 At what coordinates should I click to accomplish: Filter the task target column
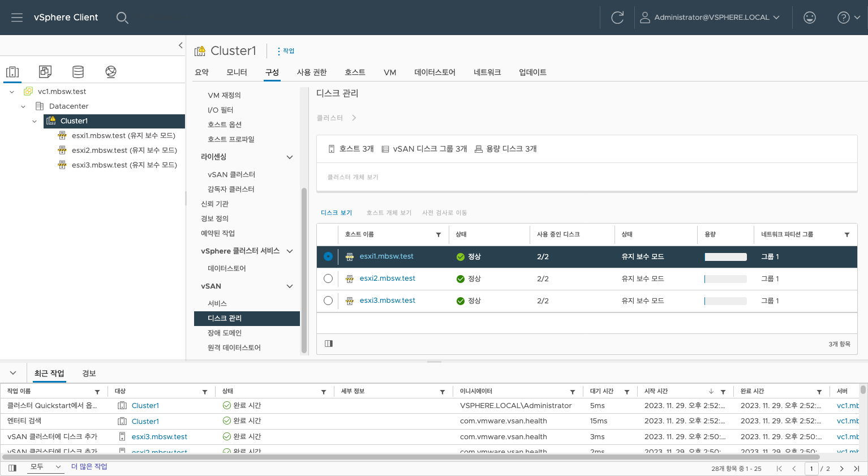coord(205,392)
